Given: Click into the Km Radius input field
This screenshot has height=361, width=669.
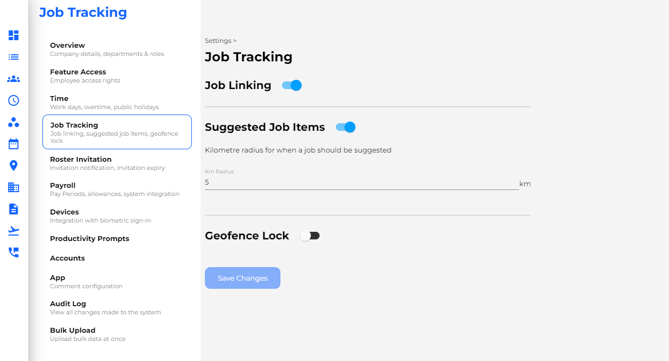Looking at the screenshot, I should (361, 183).
